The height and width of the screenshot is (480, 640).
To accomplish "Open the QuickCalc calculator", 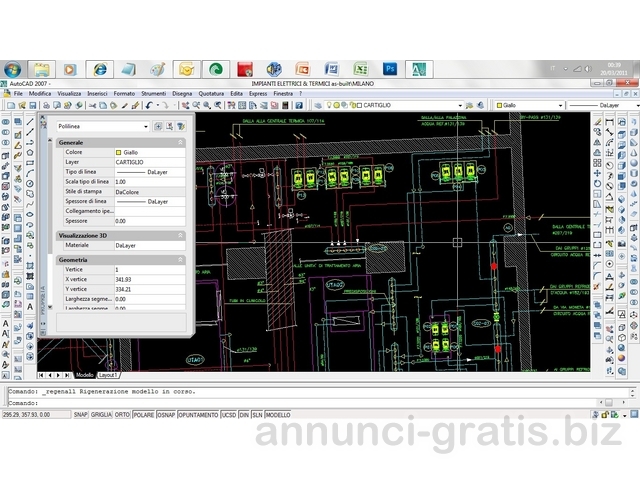I will [285, 105].
